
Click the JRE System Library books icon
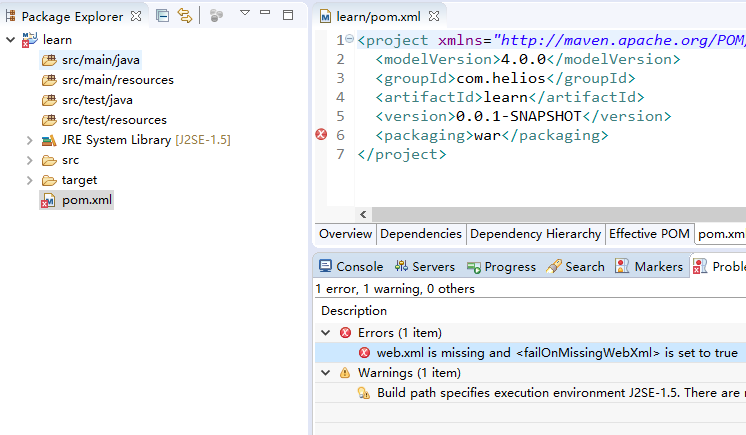[x=49, y=140]
